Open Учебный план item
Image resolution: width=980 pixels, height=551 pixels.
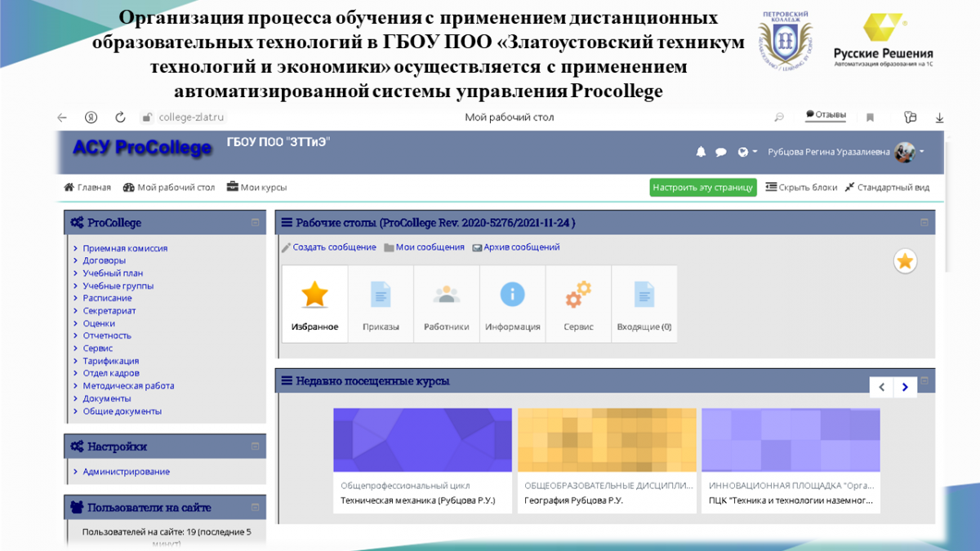(113, 273)
